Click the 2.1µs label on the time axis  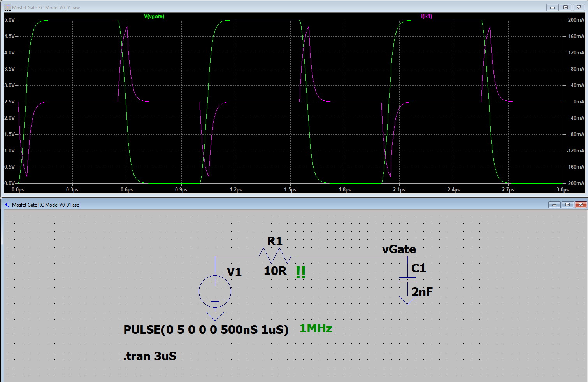click(x=399, y=190)
